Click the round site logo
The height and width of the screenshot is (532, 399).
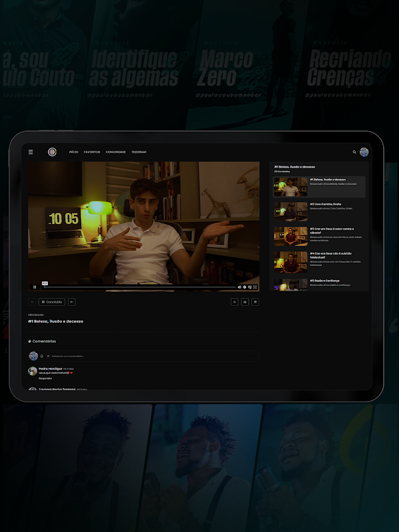tap(53, 152)
